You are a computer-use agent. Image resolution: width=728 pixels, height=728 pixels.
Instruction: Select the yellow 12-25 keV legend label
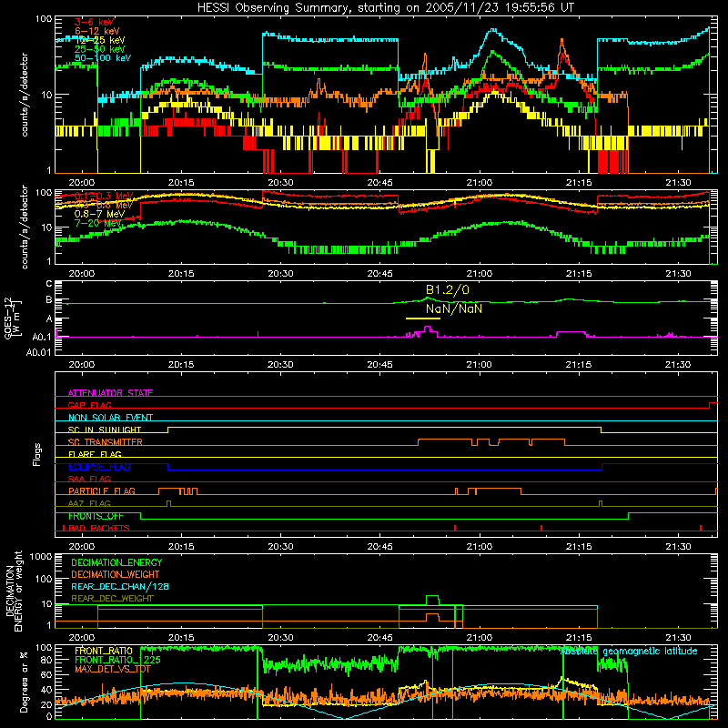tap(100, 40)
